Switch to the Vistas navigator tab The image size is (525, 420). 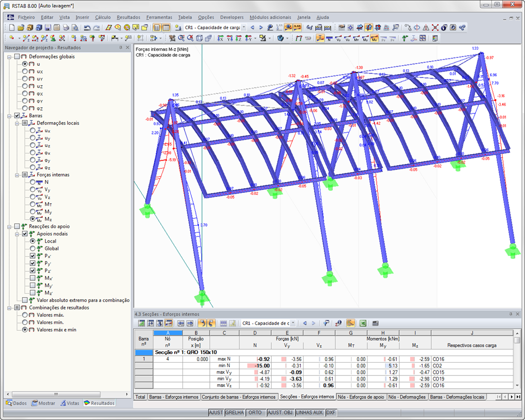click(70, 403)
